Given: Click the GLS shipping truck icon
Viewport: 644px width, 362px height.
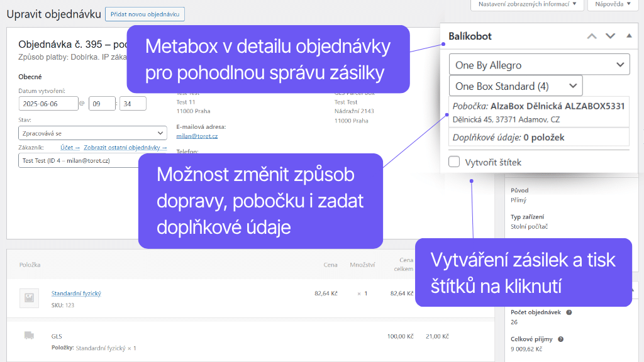Looking at the screenshot, I should tap(29, 336).
